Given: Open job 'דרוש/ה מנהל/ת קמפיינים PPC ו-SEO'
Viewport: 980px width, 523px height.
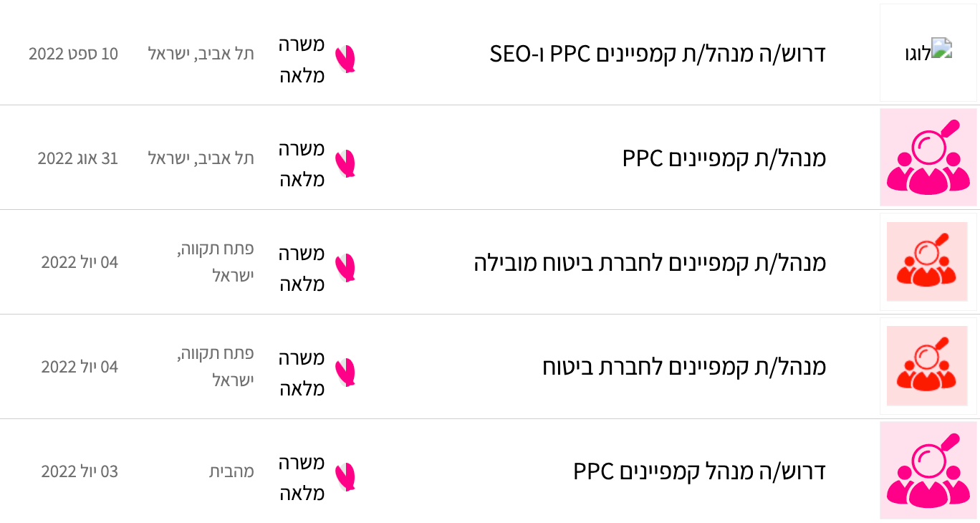Looking at the screenshot, I should tap(658, 53).
